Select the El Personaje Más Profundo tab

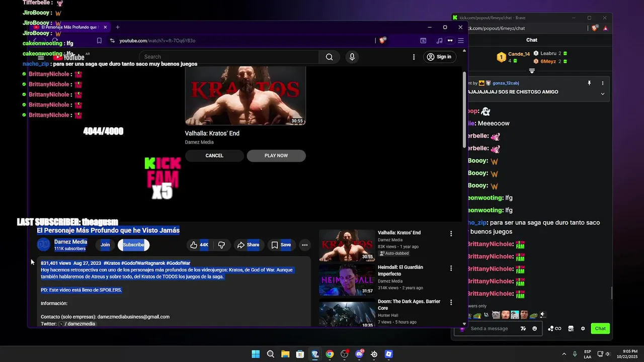(69, 27)
